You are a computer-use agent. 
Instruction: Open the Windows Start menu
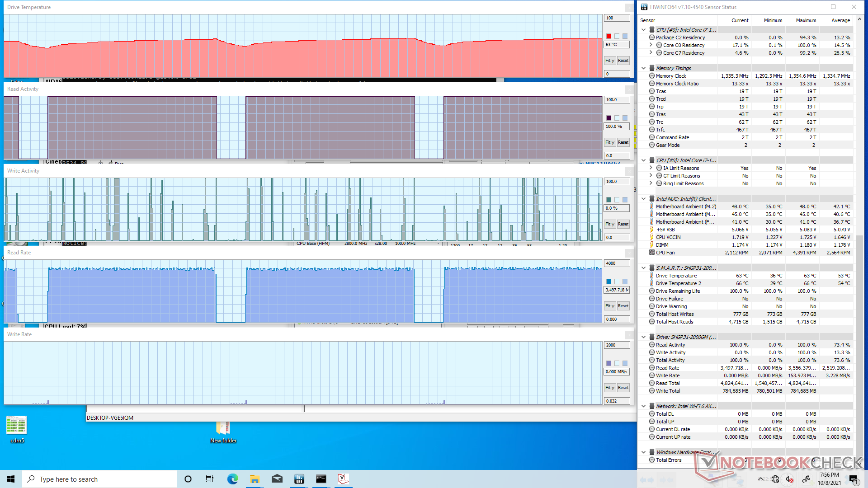11,479
